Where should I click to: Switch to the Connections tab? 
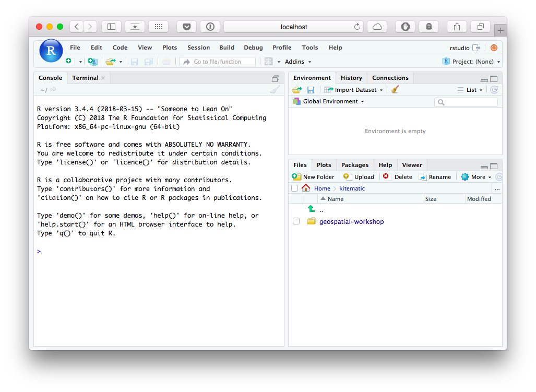[390, 78]
